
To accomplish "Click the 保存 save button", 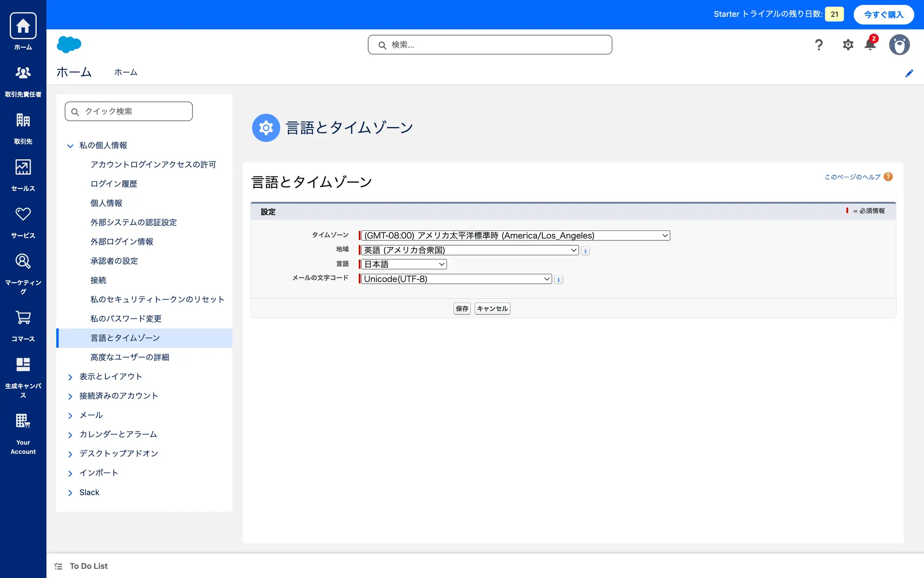I will tap(462, 309).
